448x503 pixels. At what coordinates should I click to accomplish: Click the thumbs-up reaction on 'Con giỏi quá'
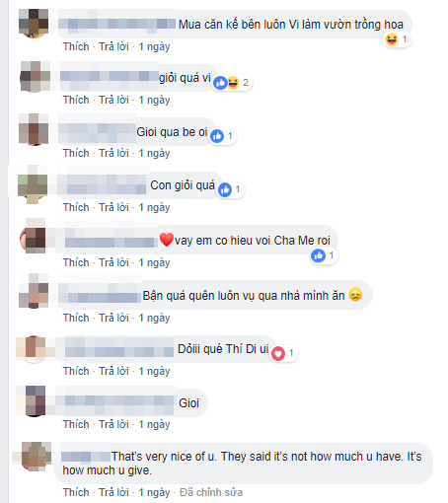[x=225, y=189]
